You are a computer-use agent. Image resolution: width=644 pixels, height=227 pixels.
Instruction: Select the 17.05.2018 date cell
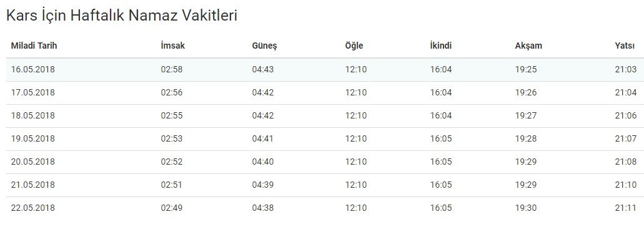click(33, 92)
